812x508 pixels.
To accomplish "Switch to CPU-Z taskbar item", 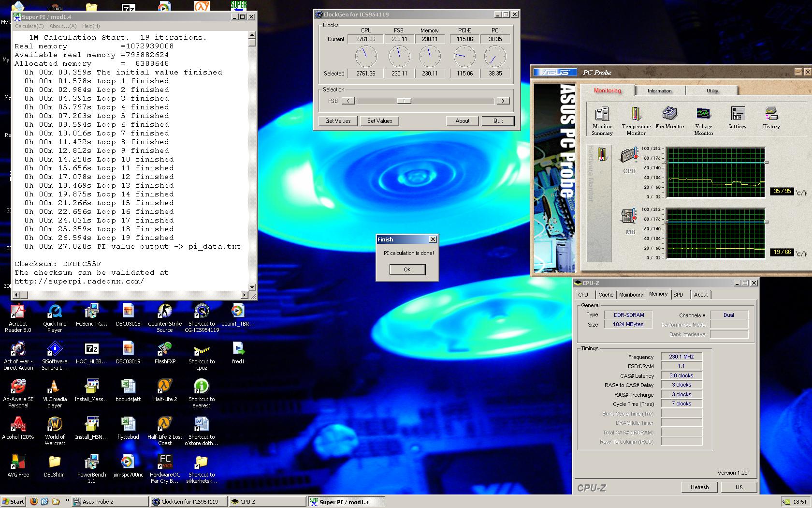I will [x=267, y=502].
